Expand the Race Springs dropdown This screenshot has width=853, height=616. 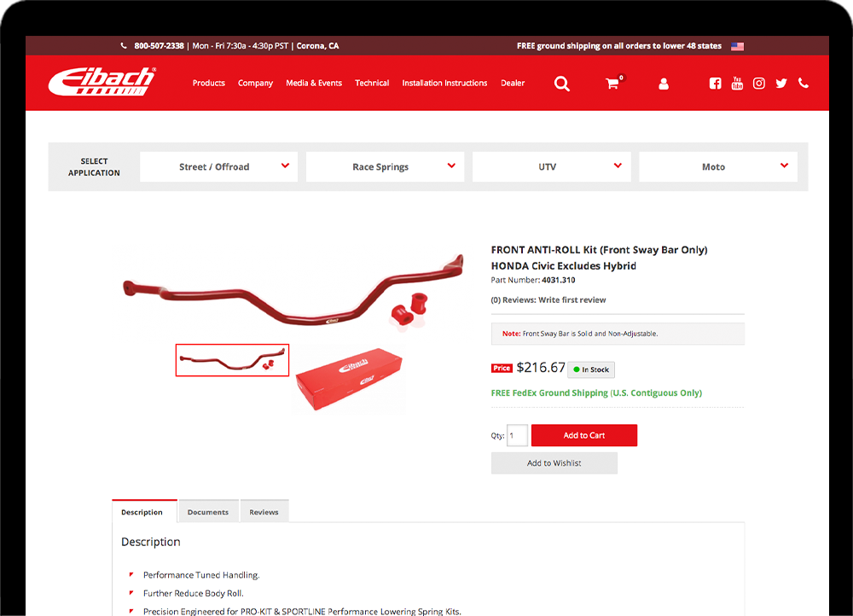386,166
